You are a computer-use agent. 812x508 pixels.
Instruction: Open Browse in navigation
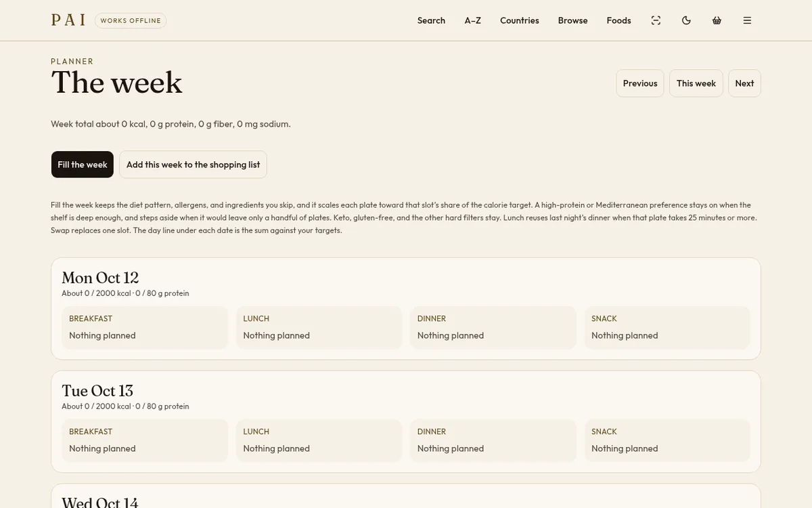point(572,20)
